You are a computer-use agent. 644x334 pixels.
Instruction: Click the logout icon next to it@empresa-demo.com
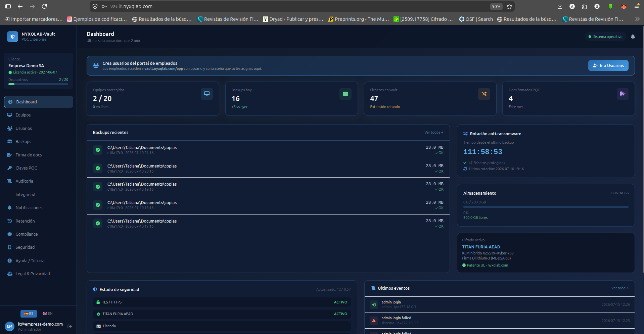coord(70,326)
